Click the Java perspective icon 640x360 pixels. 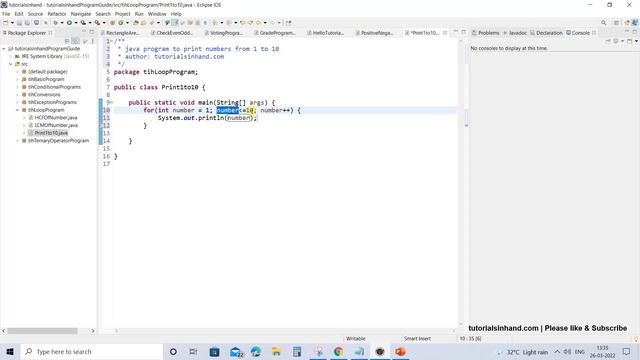[635, 23]
